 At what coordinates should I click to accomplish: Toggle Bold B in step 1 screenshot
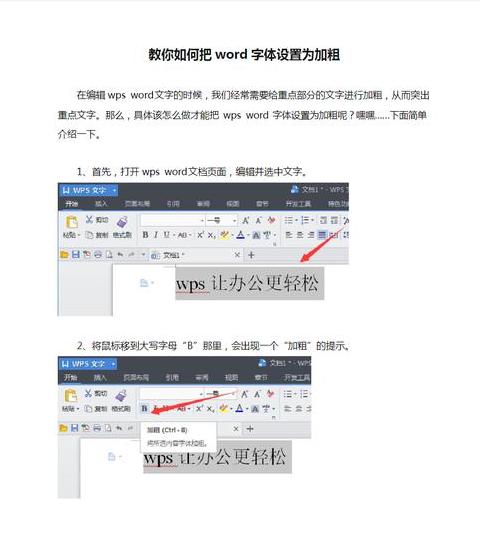pyautogui.click(x=145, y=235)
